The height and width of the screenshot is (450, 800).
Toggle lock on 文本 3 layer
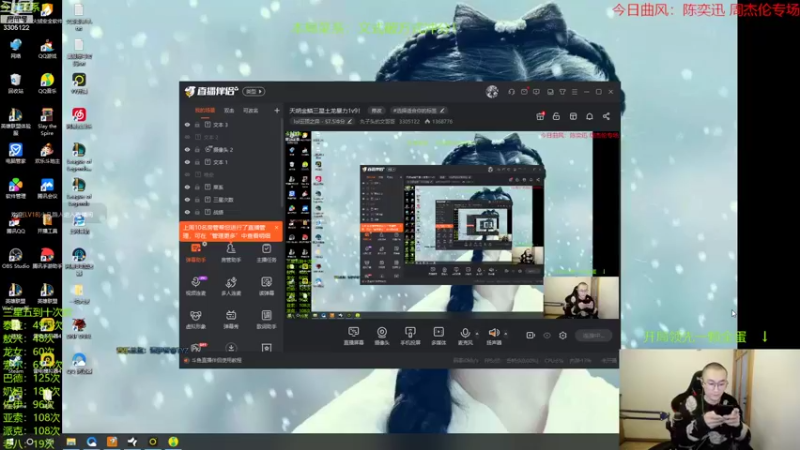[197, 124]
